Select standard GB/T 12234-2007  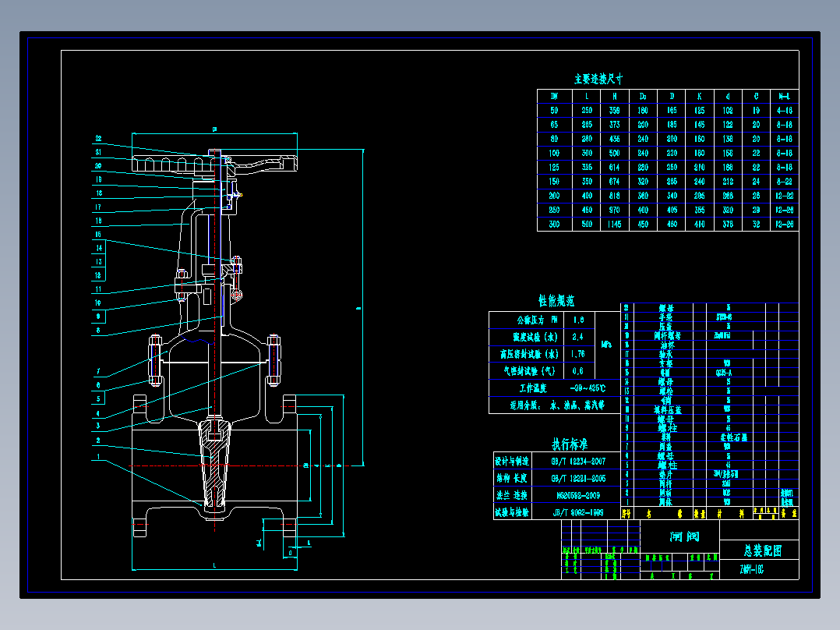point(578,462)
